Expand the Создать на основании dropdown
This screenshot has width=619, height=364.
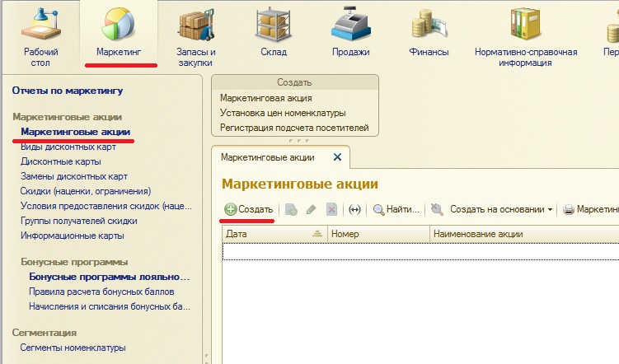pyautogui.click(x=491, y=210)
